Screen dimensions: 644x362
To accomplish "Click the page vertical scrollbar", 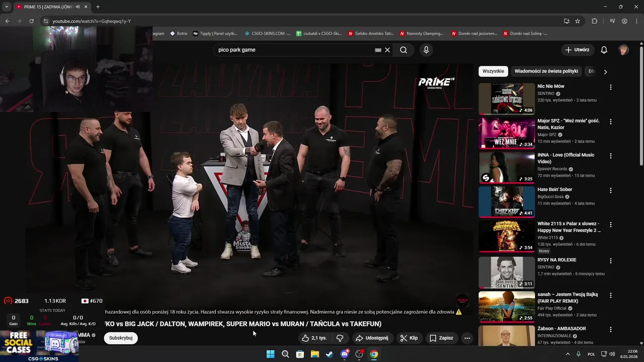I will pos(641,106).
